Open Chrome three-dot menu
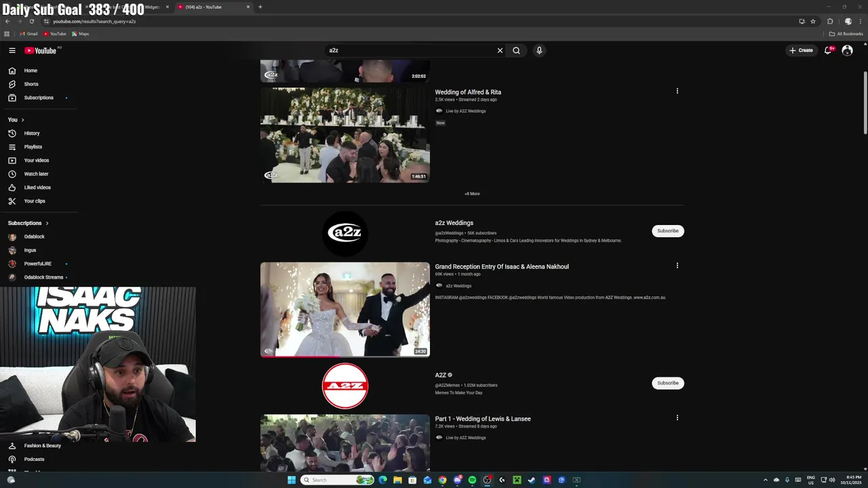The height and width of the screenshot is (488, 868). click(860, 21)
